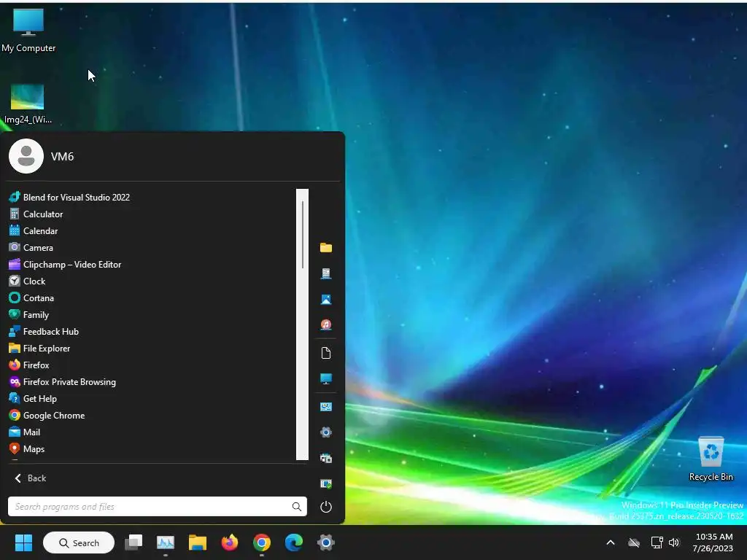Open the clock and date 10:35 AM
Viewport: 747px width, 560px height.
pyautogui.click(x=713, y=542)
